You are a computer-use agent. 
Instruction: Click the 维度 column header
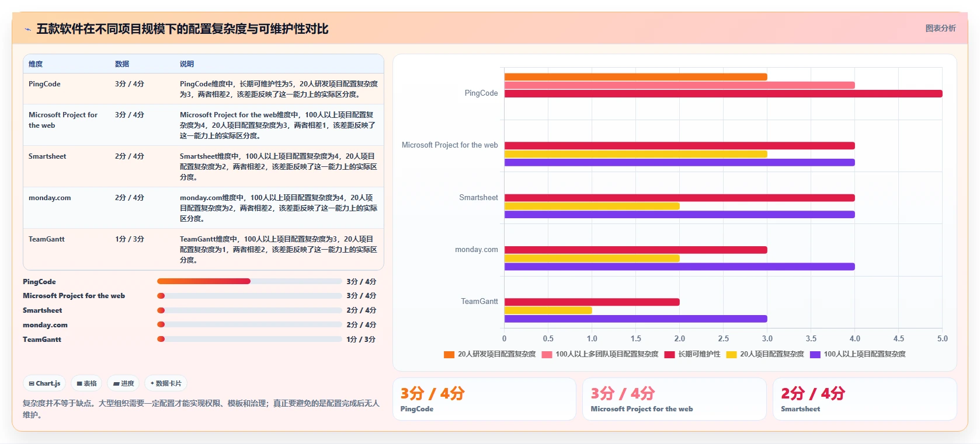click(36, 64)
